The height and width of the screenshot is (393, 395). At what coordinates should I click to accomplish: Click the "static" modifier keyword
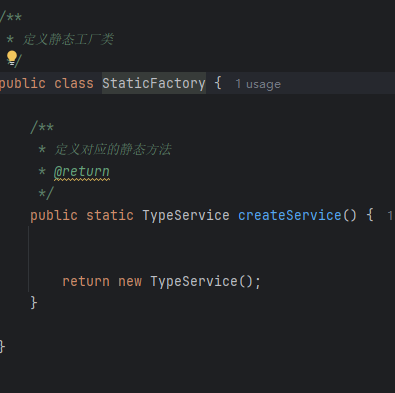[110, 215]
